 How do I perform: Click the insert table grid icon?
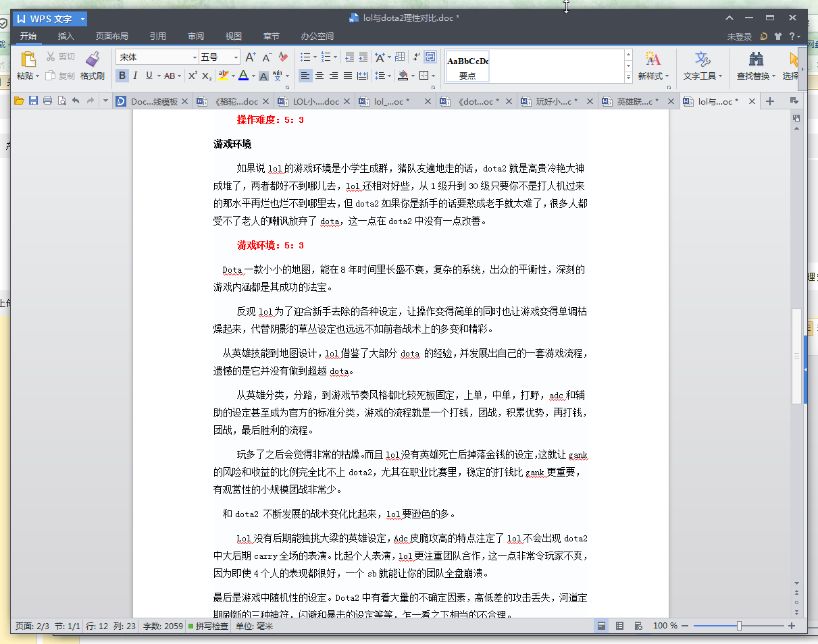tap(400, 57)
